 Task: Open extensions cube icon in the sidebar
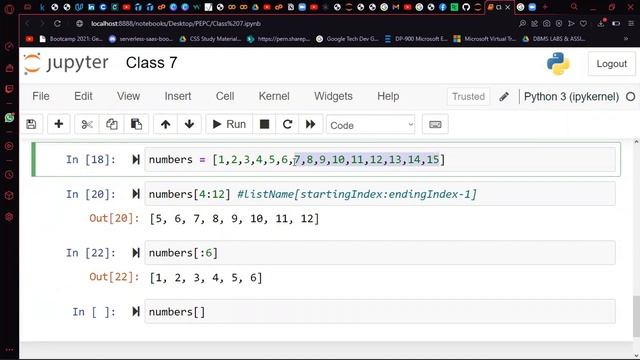coord(9,196)
